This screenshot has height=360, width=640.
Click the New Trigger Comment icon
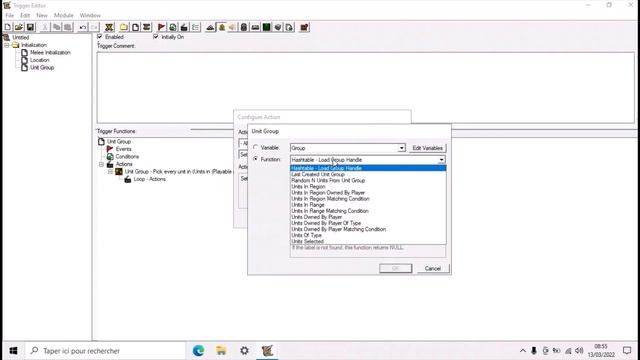(147, 27)
